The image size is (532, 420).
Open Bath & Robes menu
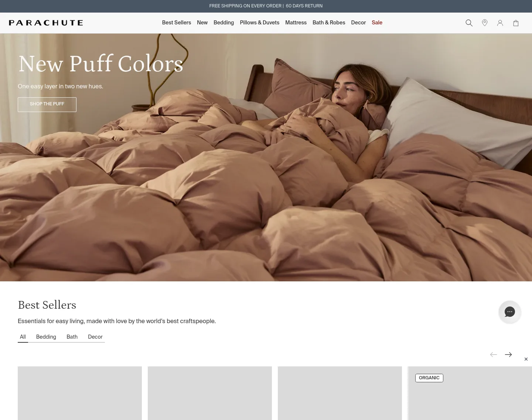click(x=329, y=23)
